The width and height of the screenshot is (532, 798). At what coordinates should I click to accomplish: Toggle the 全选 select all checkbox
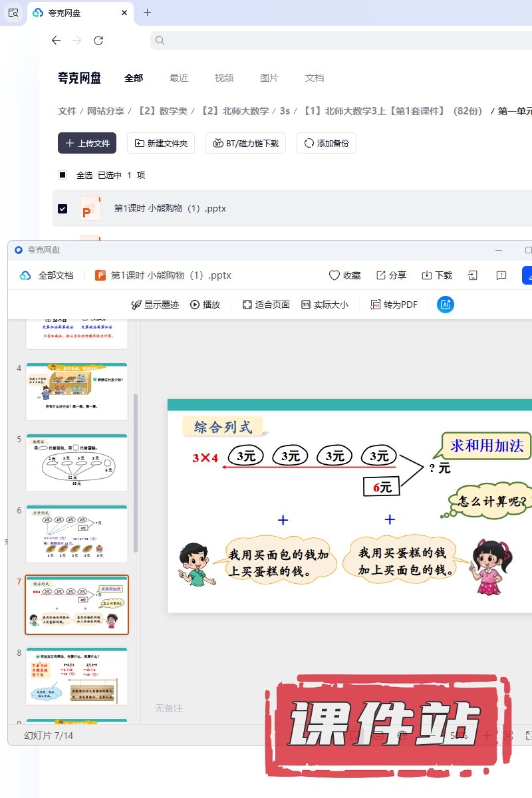[x=63, y=175]
